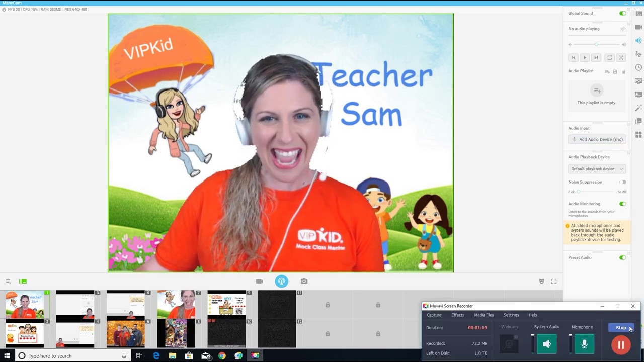Image resolution: width=644 pixels, height=362 pixels.
Task: Adjust the noise suppression dB slider
Action: (597, 192)
